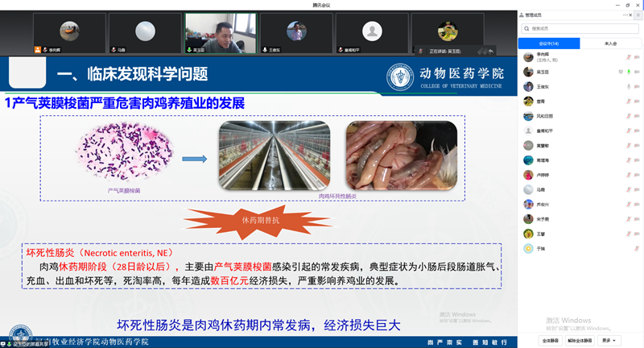
Task: Switch to the 未入会 tab
Action: 611,43
